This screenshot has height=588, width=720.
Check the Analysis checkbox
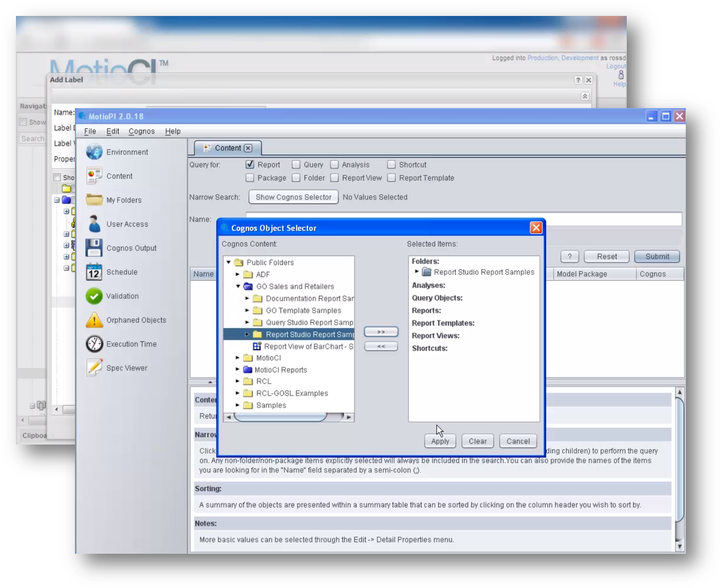[x=334, y=165]
